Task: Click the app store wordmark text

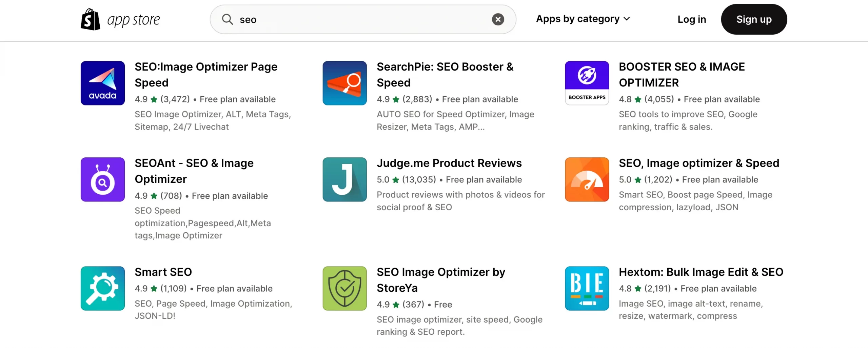Action: click(x=133, y=20)
